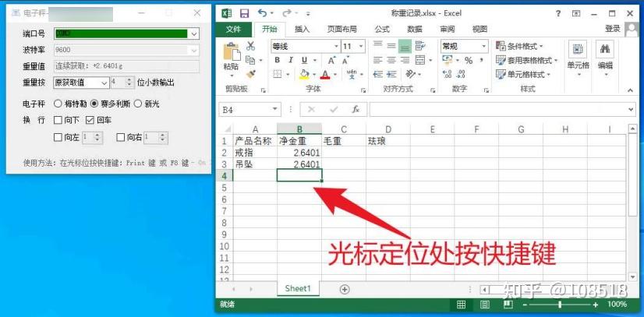The height and width of the screenshot is (317, 644).
Task: Apply comma style number format
Action: pyautogui.click(x=481, y=60)
